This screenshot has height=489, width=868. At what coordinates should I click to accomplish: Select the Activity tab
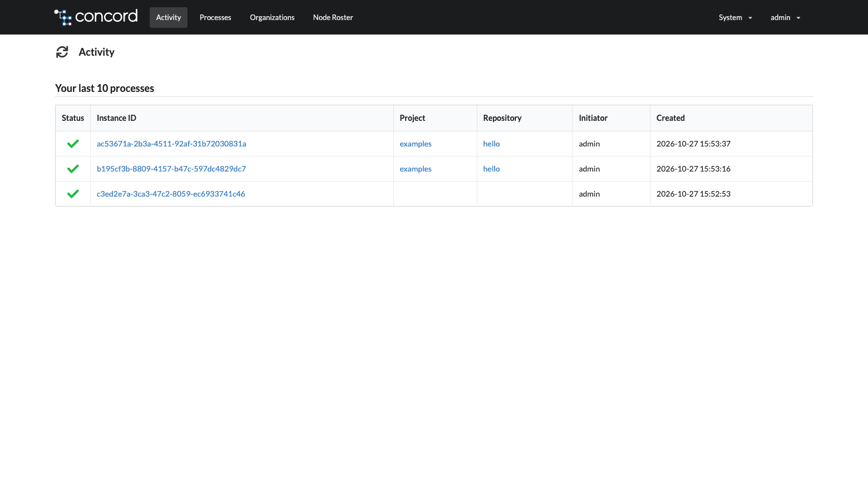[169, 17]
